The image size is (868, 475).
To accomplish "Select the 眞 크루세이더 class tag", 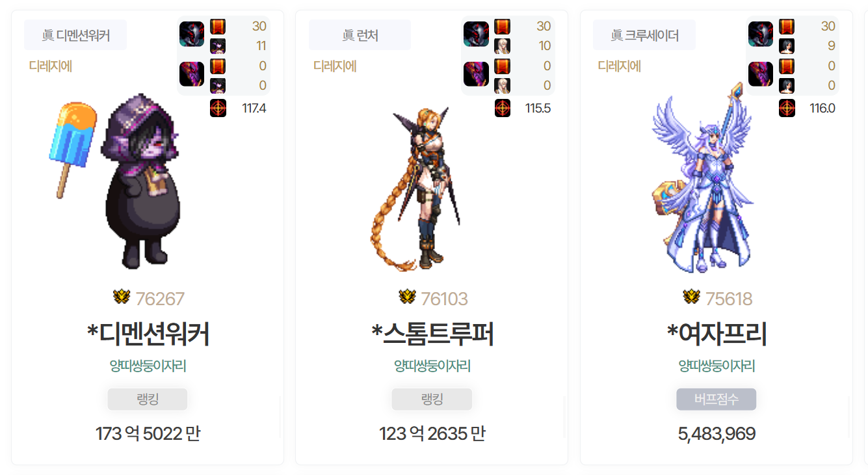I will (x=644, y=35).
